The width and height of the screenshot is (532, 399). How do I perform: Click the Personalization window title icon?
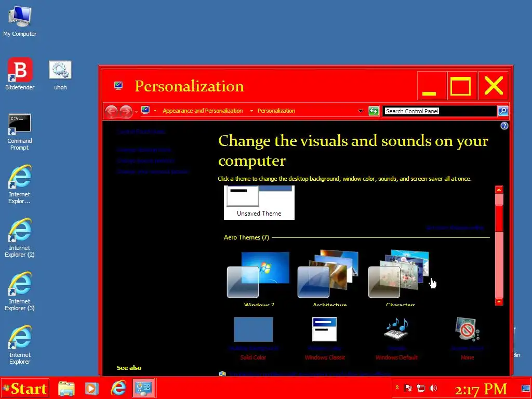118,85
